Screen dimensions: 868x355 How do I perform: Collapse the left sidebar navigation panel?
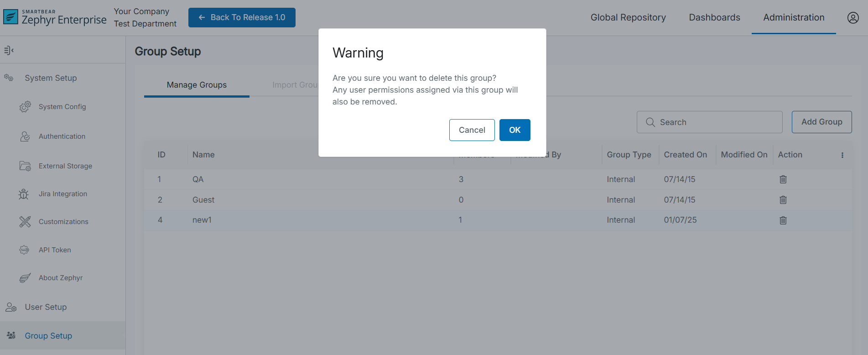pos(9,50)
